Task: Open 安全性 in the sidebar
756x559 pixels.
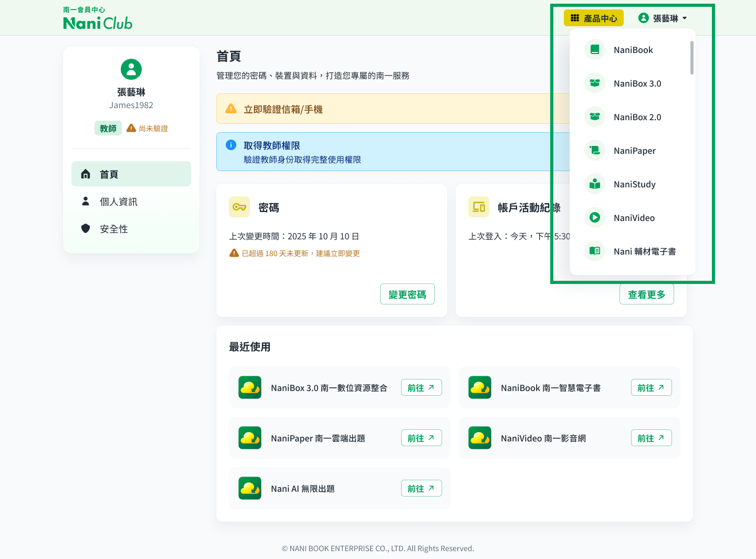Action: (x=131, y=228)
